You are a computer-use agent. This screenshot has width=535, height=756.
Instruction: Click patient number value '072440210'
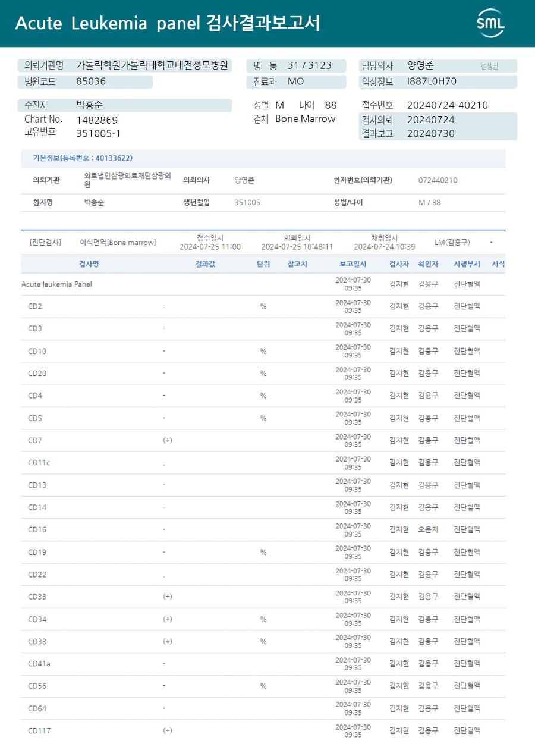(438, 180)
